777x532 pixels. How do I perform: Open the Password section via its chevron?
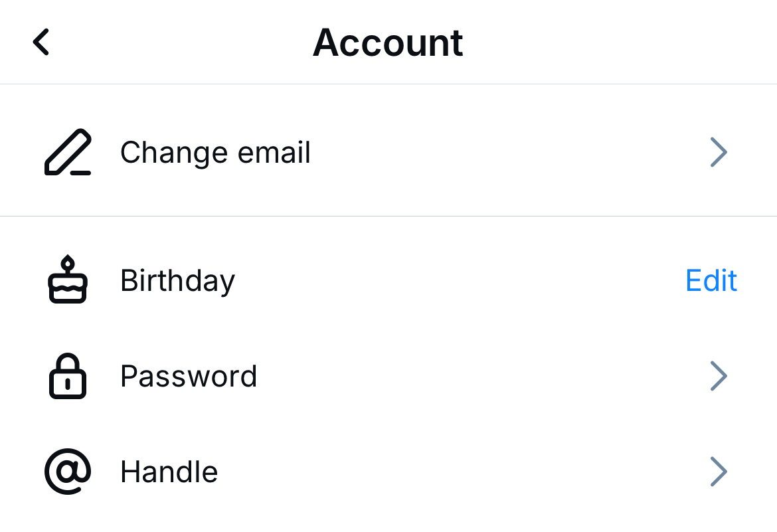[719, 376]
